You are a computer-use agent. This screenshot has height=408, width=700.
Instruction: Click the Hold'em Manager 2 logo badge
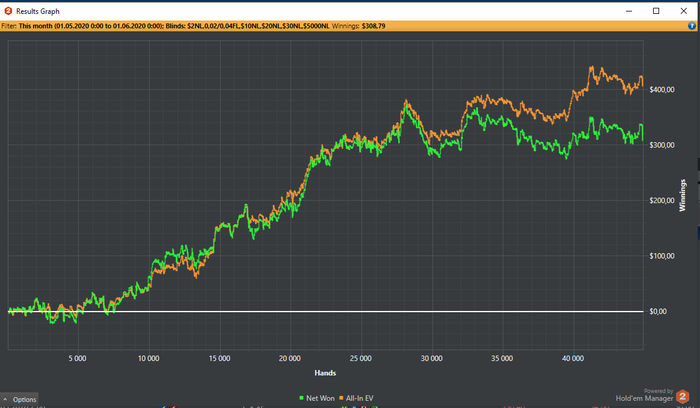click(682, 396)
